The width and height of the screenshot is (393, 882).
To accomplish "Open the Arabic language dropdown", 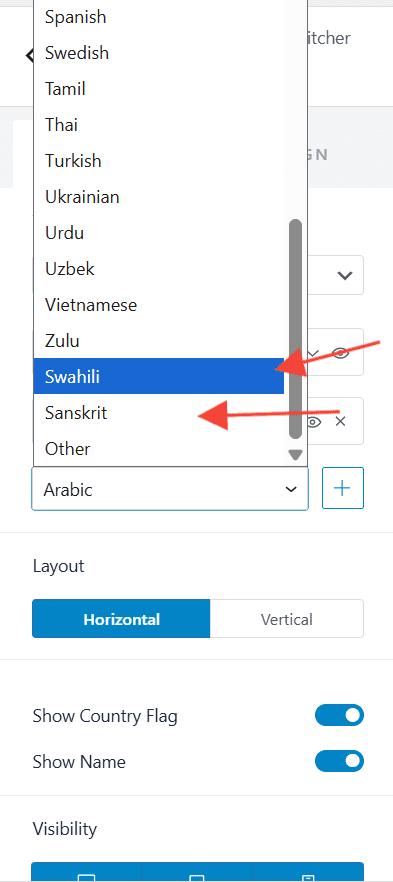I will (170, 489).
